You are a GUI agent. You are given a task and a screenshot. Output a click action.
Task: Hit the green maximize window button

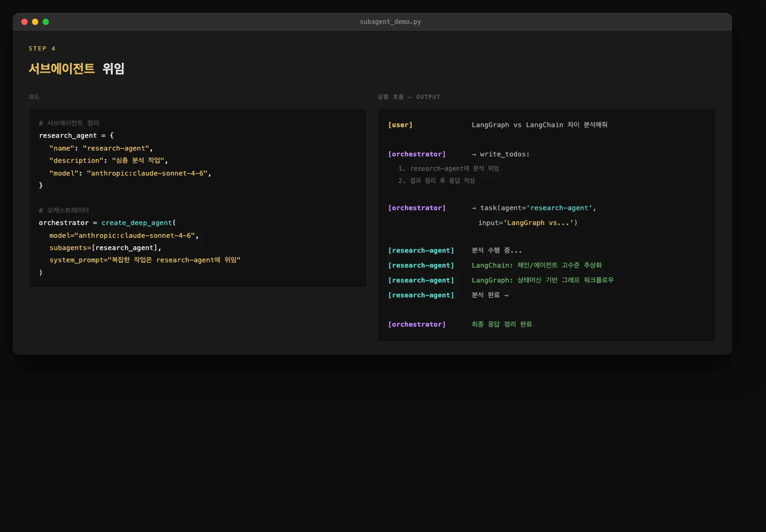coord(46,22)
